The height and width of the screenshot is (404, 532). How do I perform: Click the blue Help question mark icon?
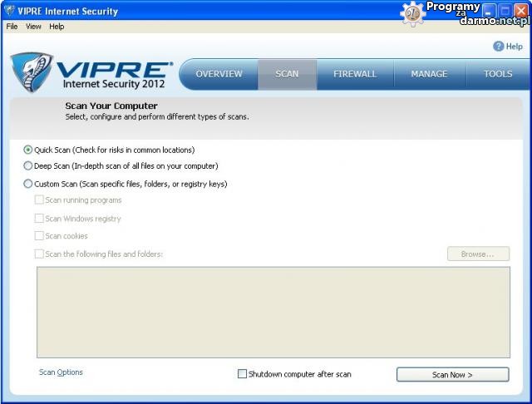499,47
